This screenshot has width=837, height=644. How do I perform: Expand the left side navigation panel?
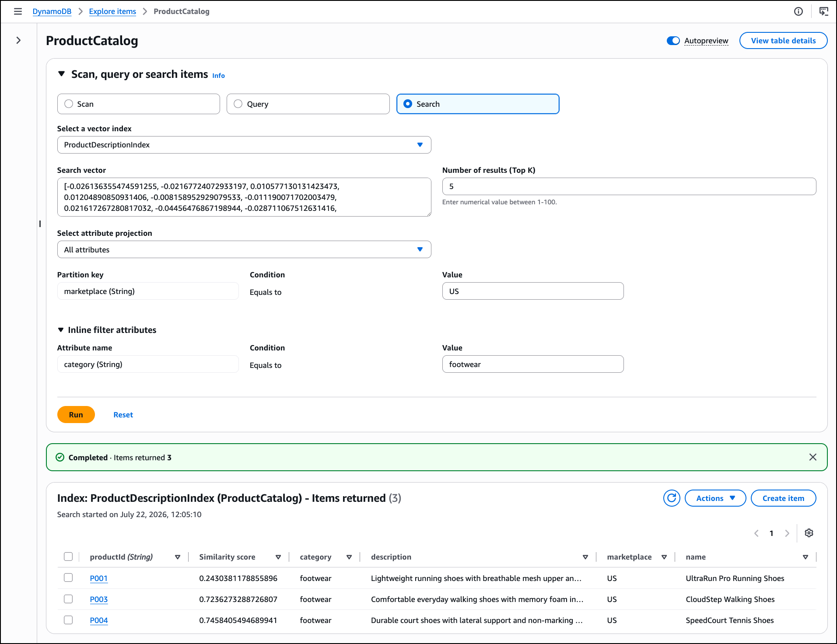coord(18,40)
